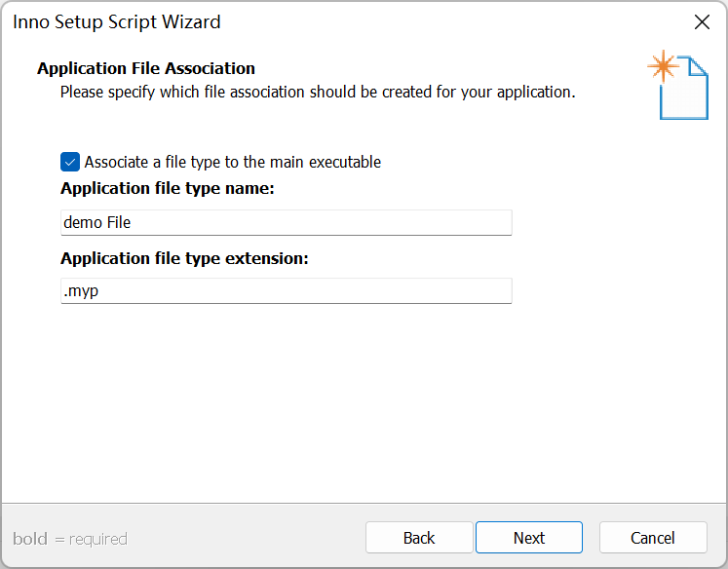
Task: Click the 'Application file type extension:' label
Action: tap(184, 258)
